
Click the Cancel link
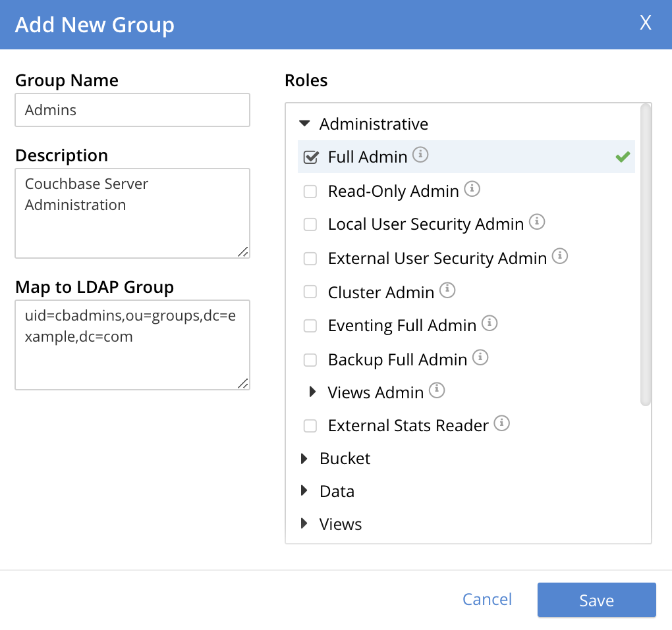click(x=487, y=600)
